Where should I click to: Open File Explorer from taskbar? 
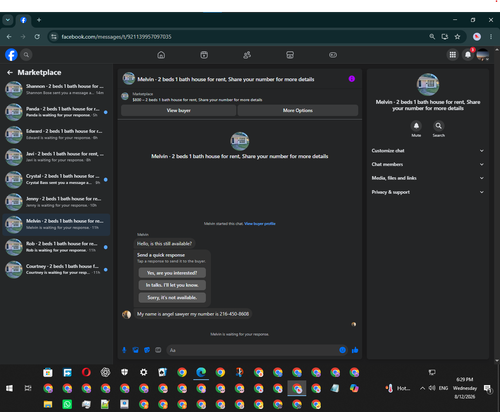click(x=48, y=404)
